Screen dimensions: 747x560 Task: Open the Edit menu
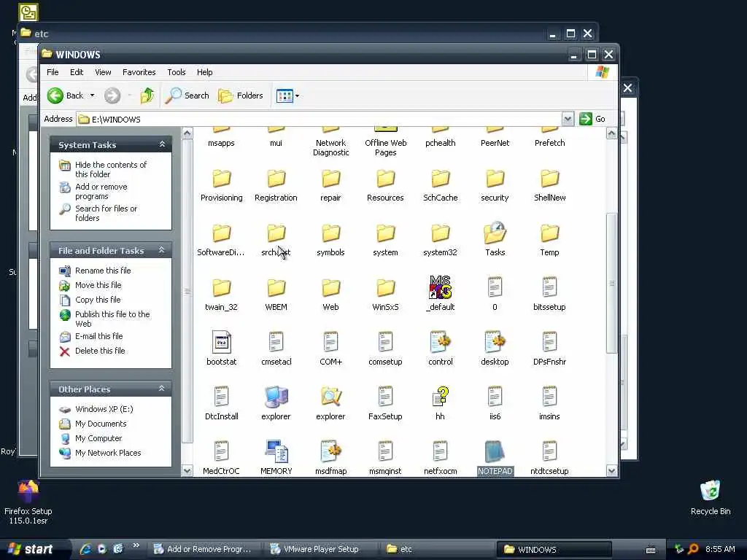[77, 72]
